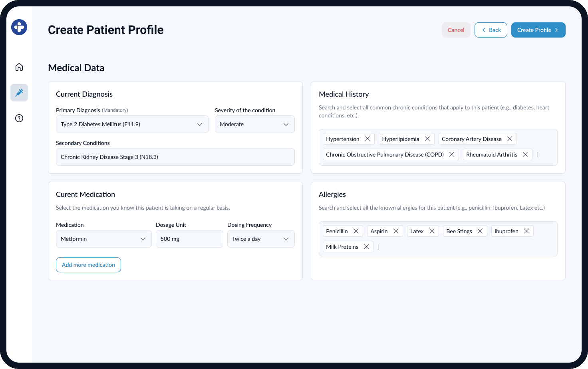Remove Milk Proteins from the allergies list

[x=366, y=246]
